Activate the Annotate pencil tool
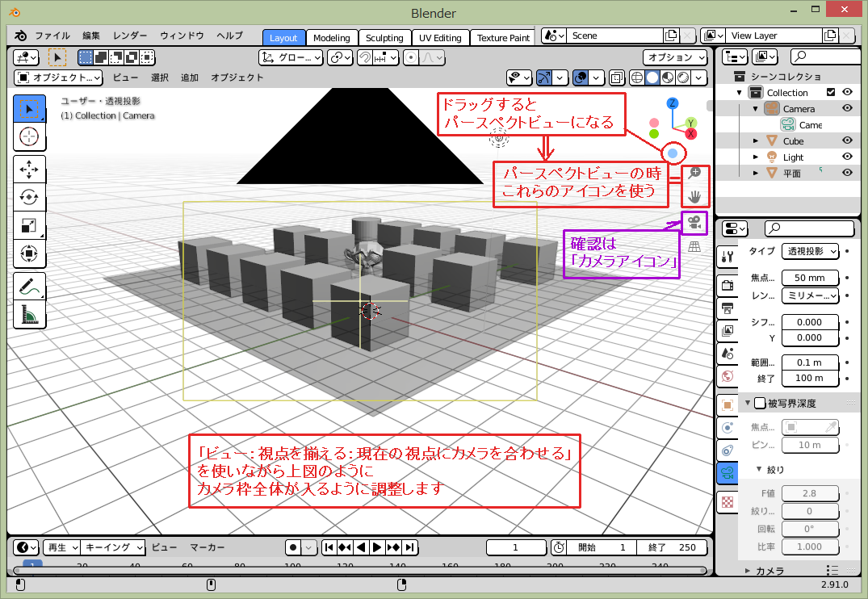 point(29,287)
